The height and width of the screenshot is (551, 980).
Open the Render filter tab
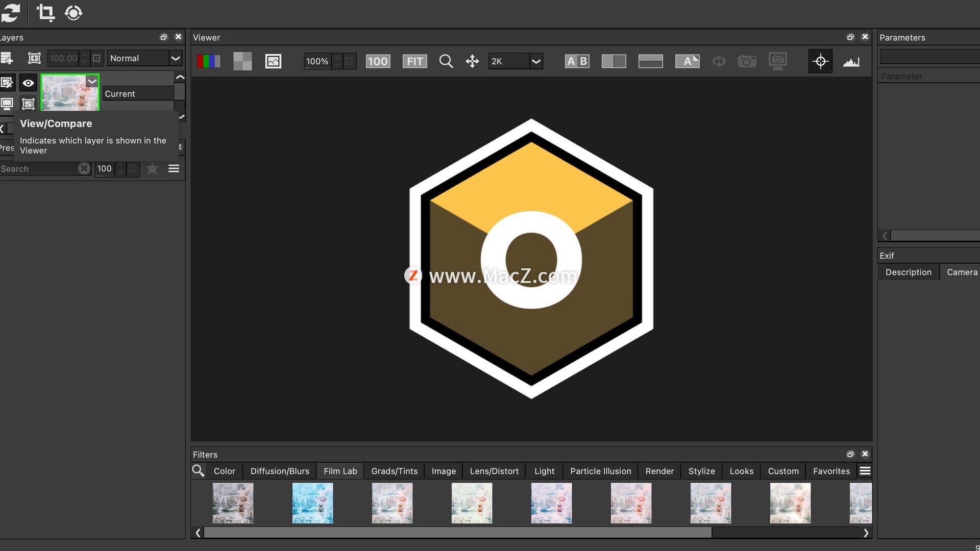click(x=659, y=471)
